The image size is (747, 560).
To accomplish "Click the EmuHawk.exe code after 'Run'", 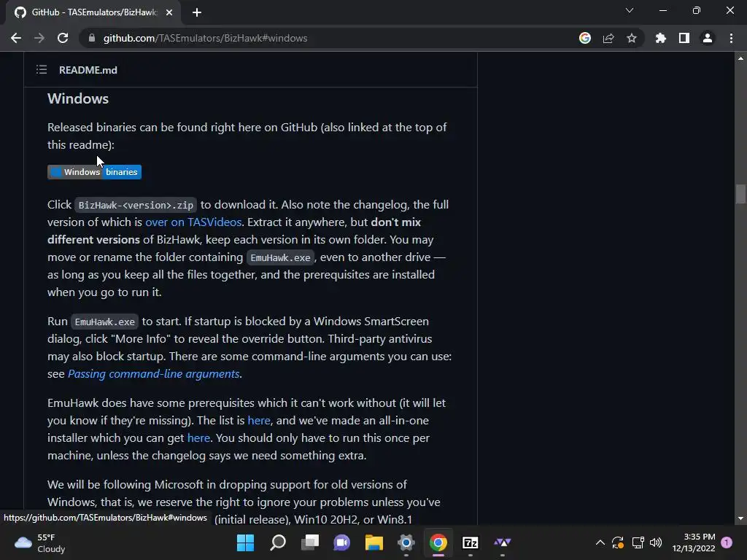I will click(x=105, y=322).
